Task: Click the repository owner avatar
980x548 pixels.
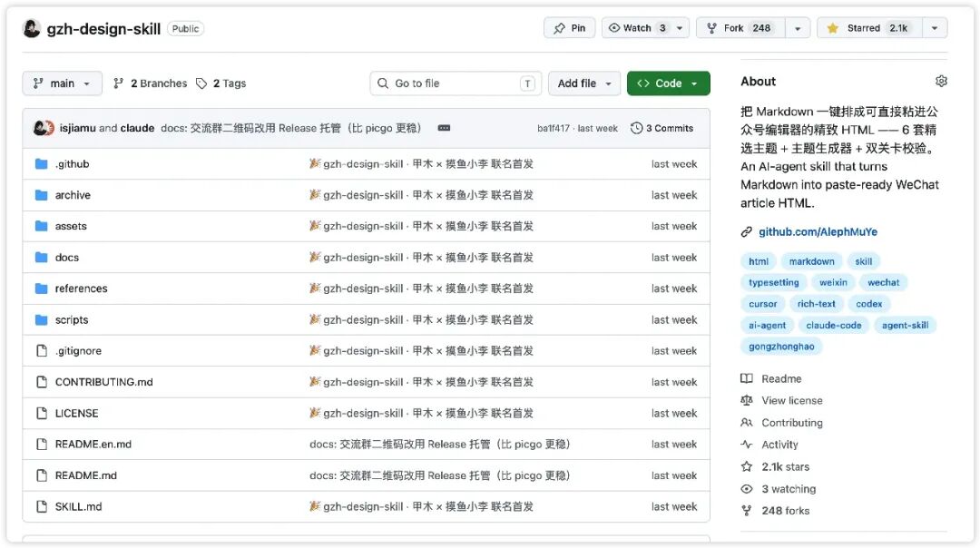Action: tap(31, 28)
